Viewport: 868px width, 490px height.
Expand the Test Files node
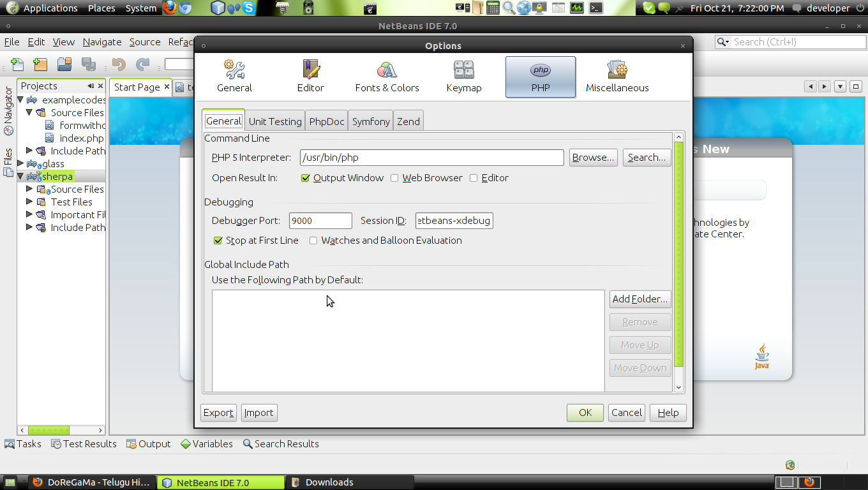tap(29, 202)
